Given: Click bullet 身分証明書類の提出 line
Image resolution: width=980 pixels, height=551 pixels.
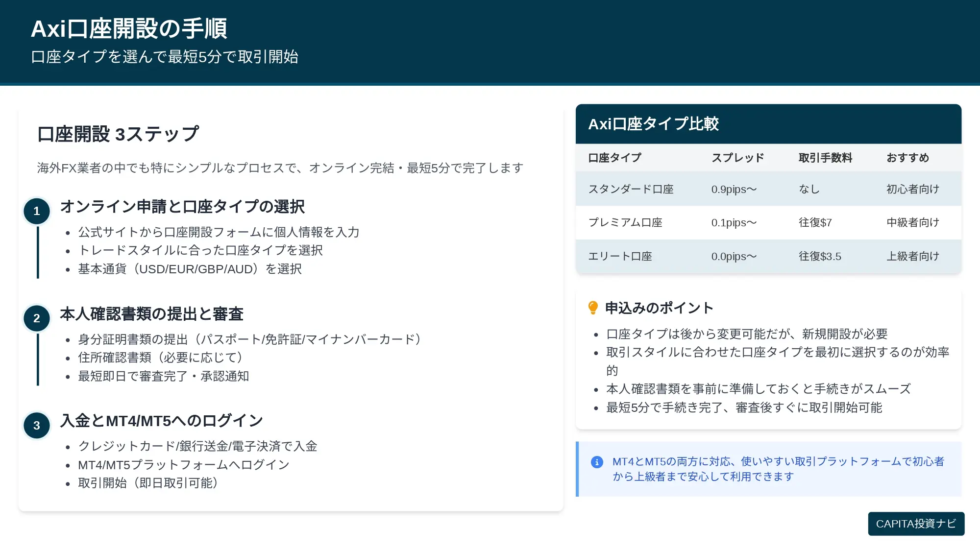Looking at the screenshot, I should point(250,339).
